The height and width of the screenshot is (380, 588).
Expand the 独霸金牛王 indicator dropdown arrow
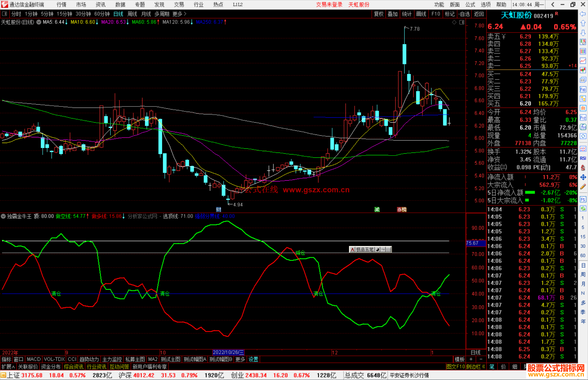(3, 216)
